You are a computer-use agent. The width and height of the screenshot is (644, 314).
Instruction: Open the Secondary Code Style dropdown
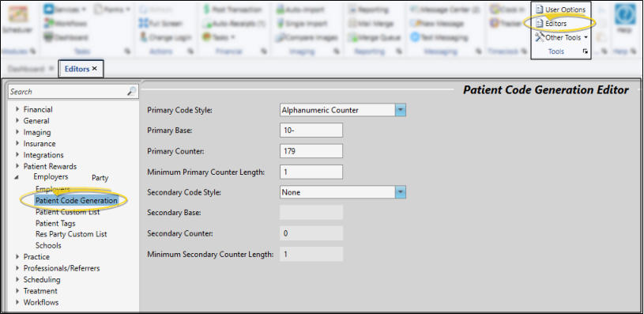click(x=401, y=192)
